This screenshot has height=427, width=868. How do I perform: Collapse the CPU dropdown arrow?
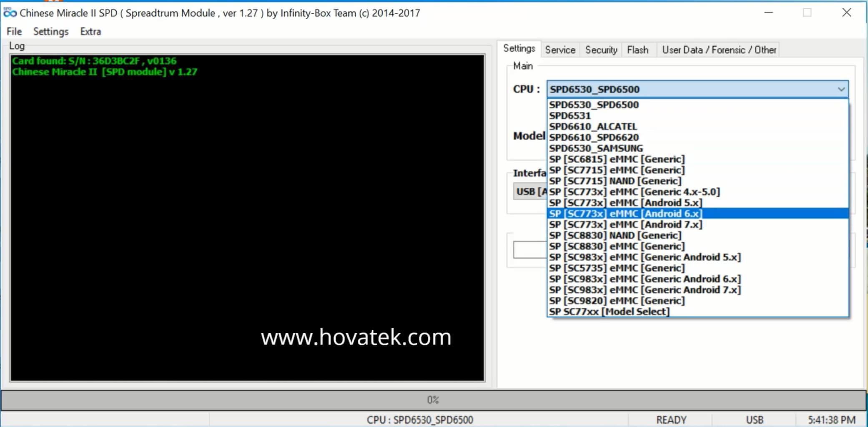(x=841, y=89)
